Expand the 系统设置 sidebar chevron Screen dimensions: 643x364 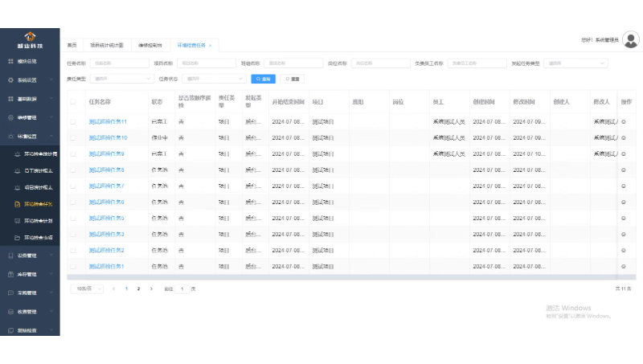(51, 80)
